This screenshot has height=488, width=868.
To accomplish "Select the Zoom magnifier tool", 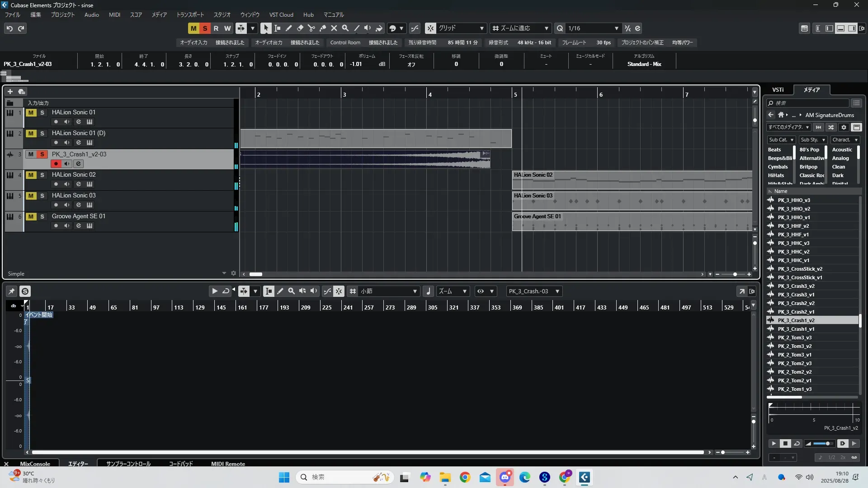I will point(345,28).
